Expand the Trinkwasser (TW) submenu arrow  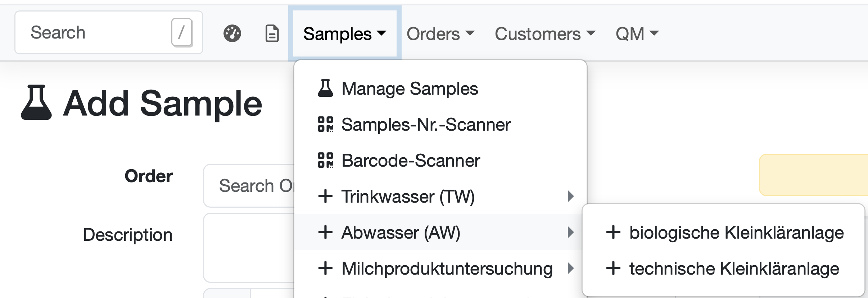(x=570, y=196)
